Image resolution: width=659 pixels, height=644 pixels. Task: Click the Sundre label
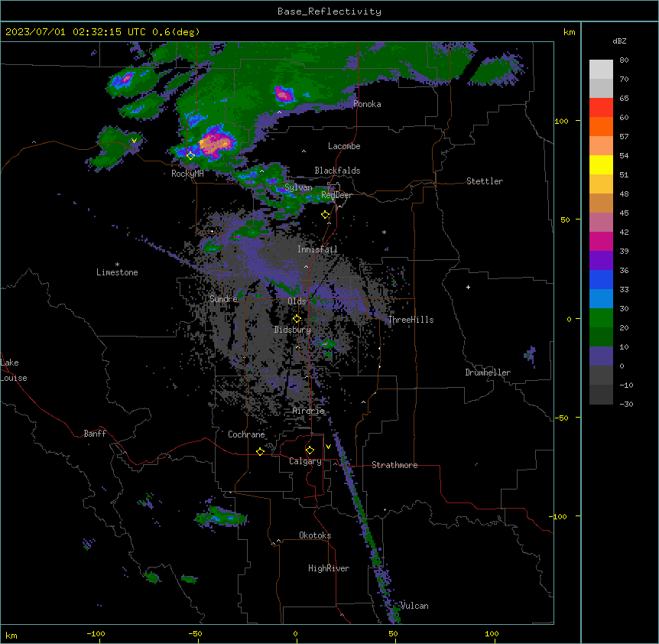click(223, 299)
